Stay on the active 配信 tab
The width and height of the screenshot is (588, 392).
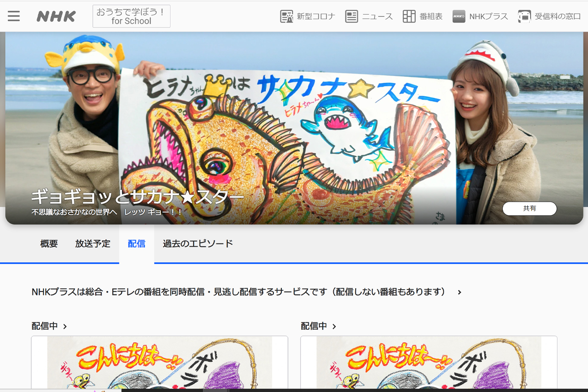coord(137,243)
